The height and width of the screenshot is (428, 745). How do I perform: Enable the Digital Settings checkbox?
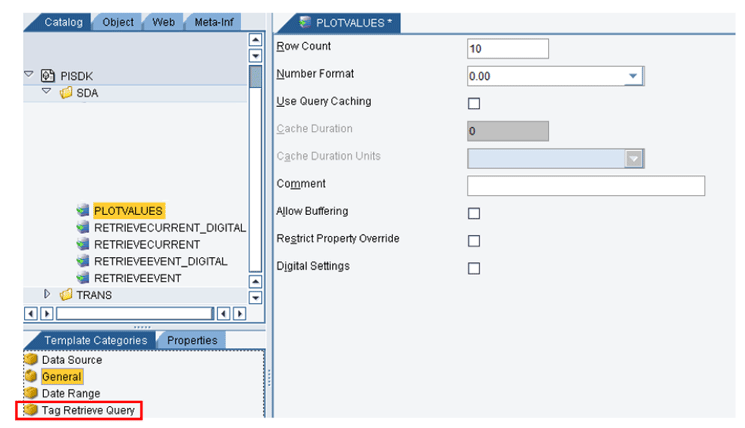[474, 268]
